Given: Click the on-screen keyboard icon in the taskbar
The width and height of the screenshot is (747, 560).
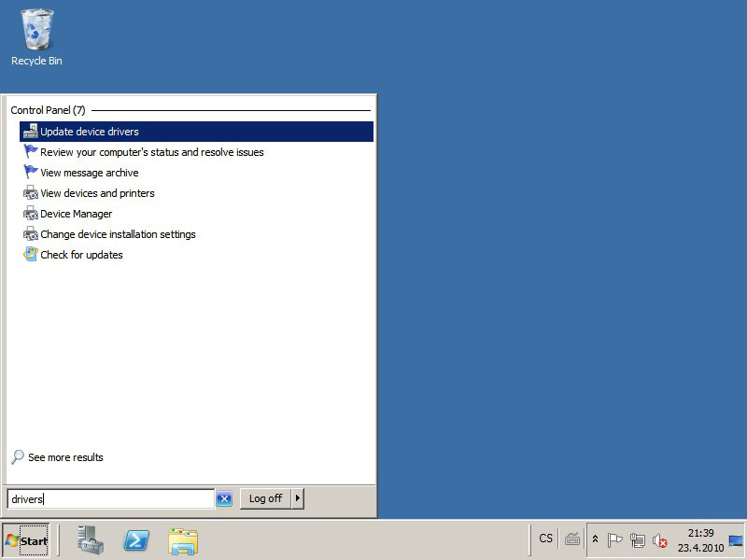Looking at the screenshot, I should pos(572,539).
